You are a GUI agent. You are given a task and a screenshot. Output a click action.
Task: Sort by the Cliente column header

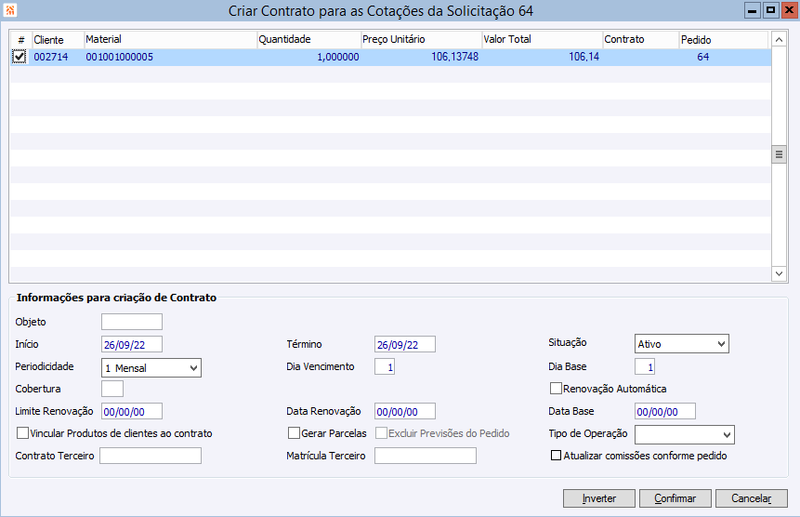[58, 40]
